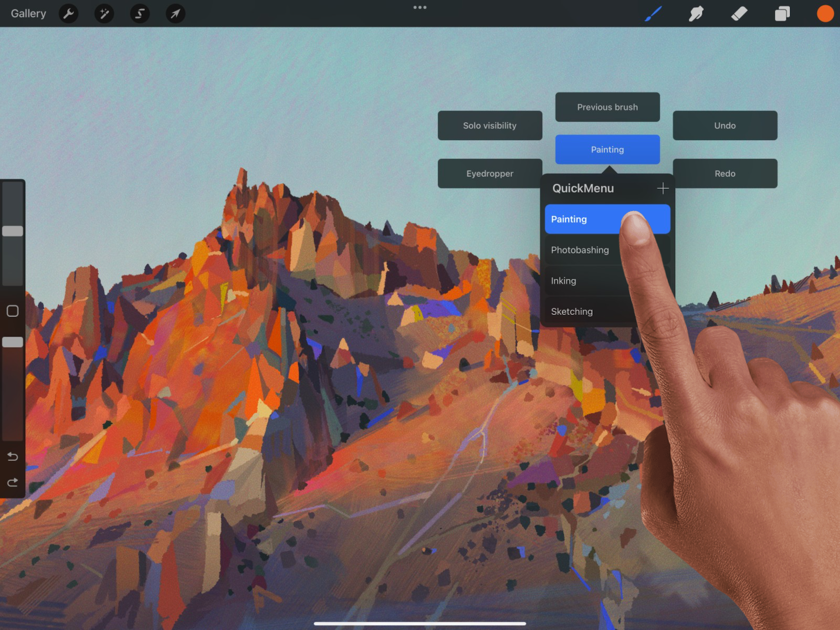This screenshot has height=630, width=840.
Task: Click the brush opacity slider handle
Action: coord(13,342)
